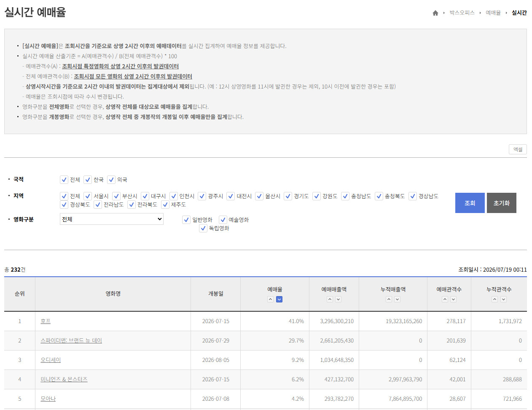The width and height of the screenshot is (532, 410).
Task: Sort 누적관객수 ascending arrow
Action: click(x=495, y=299)
